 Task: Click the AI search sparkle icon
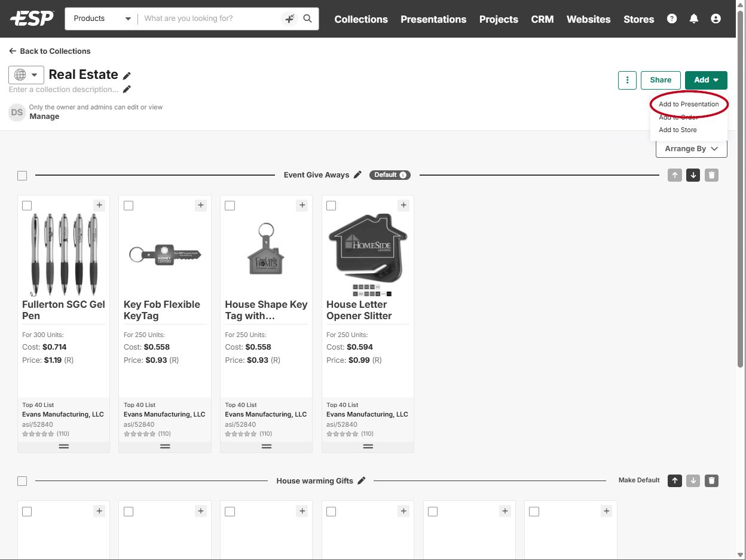point(289,19)
